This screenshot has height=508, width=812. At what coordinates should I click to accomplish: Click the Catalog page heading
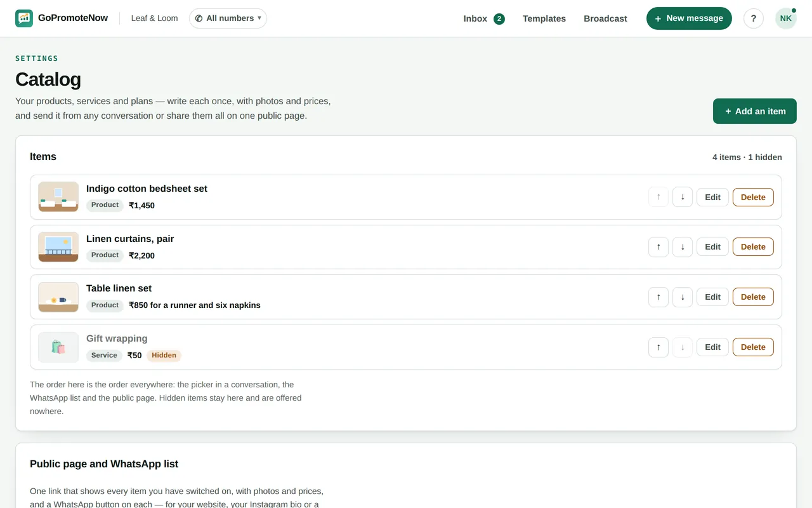(48, 79)
